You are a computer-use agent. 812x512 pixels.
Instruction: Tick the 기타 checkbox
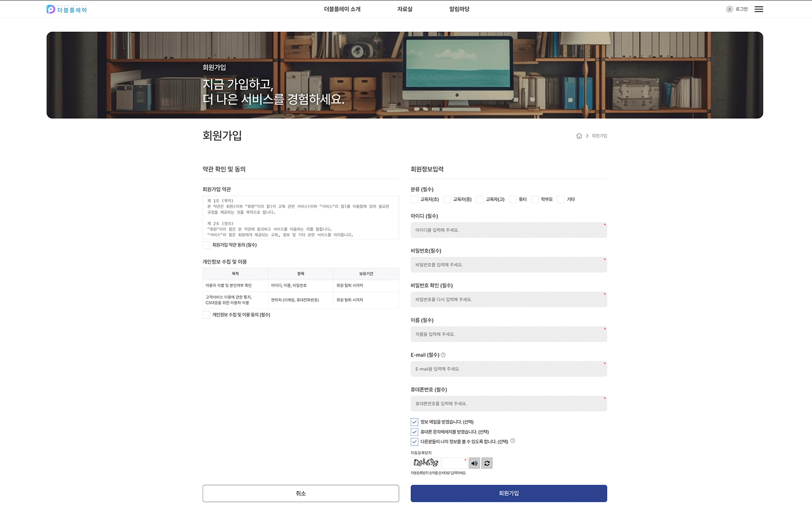pos(561,200)
